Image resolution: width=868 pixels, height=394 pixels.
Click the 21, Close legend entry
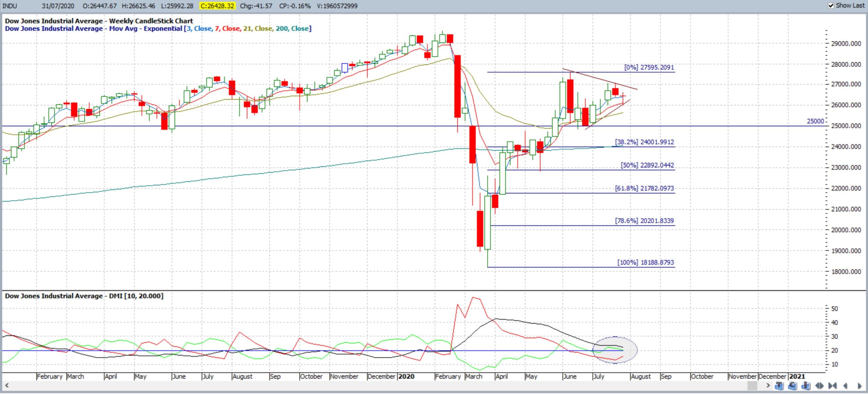click(x=258, y=28)
